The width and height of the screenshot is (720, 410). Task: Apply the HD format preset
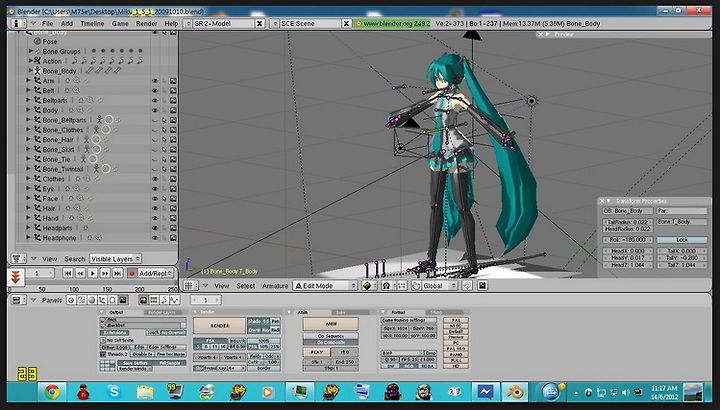click(456, 366)
